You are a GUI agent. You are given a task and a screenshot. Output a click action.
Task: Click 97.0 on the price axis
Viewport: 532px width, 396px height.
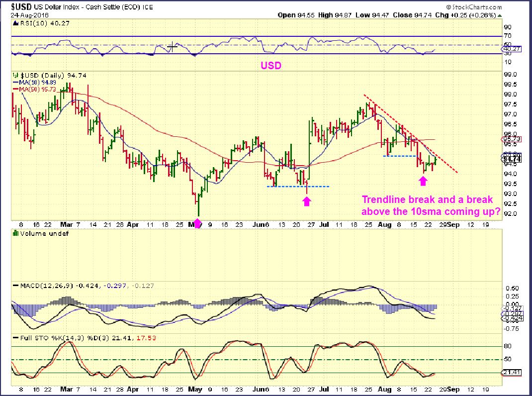click(x=510, y=114)
